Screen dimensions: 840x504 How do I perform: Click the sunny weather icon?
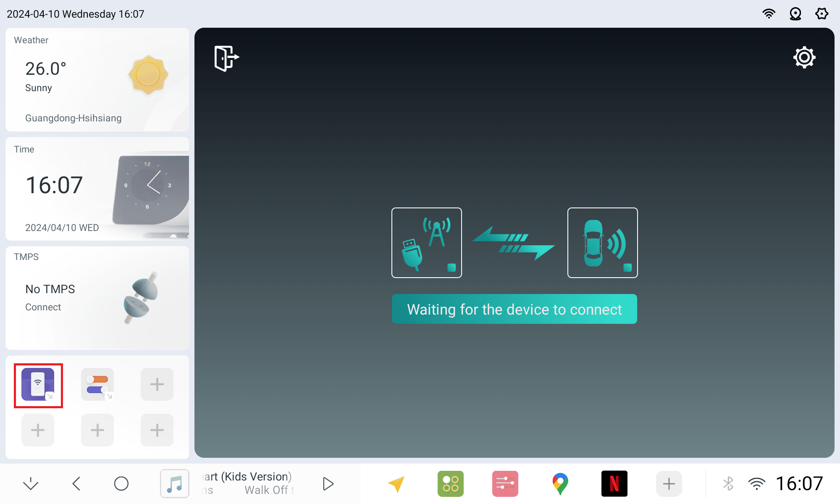pyautogui.click(x=148, y=75)
